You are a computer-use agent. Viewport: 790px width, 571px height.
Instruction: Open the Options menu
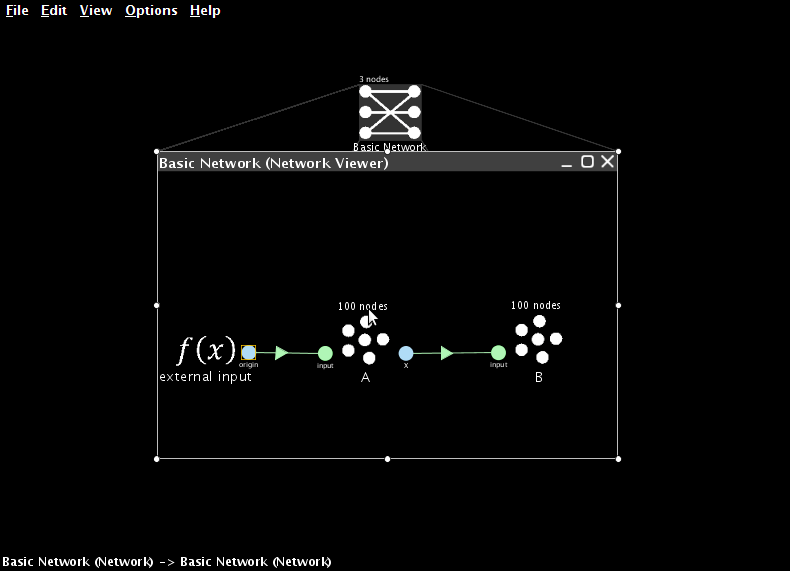151,11
